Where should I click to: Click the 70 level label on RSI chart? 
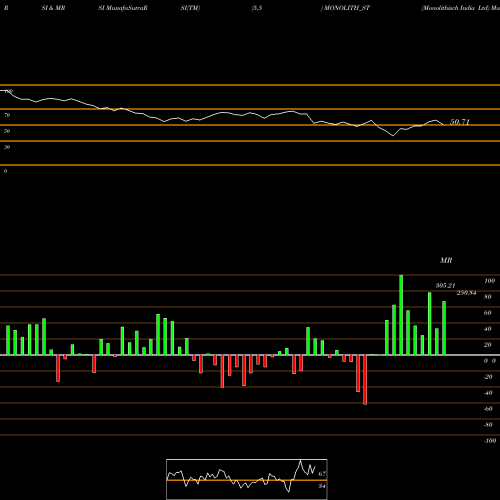tap(7, 115)
